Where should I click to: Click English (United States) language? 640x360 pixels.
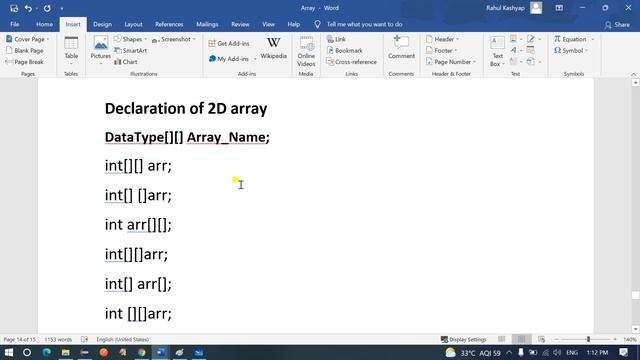coord(122,340)
